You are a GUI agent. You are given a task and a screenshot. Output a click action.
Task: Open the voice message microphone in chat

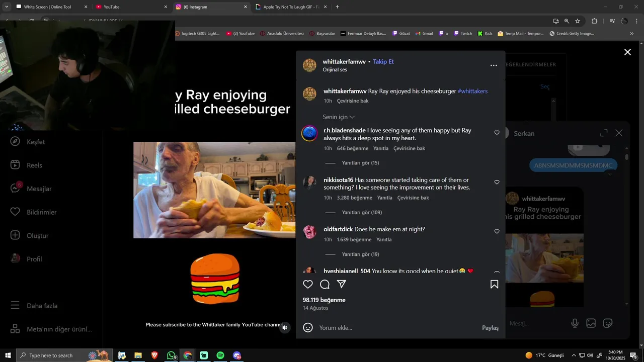coord(575,323)
